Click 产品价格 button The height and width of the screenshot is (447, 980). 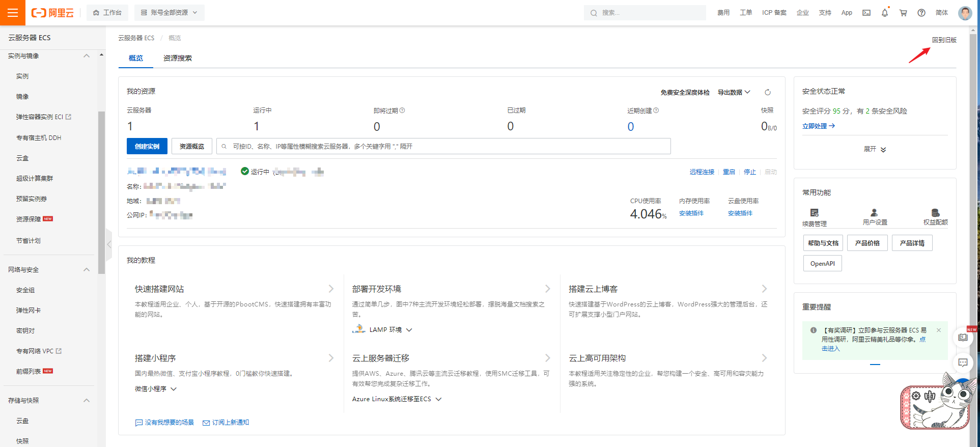click(867, 243)
